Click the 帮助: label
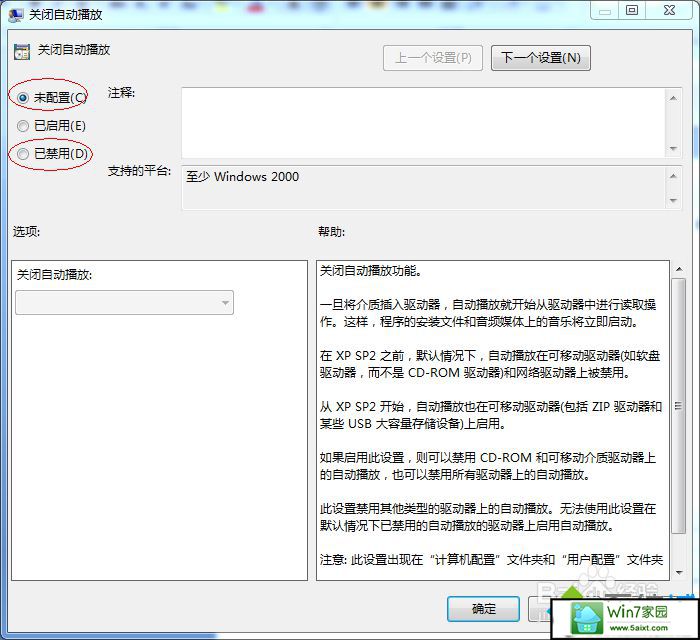This screenshot has width=700, height=640. coord(331,232)
